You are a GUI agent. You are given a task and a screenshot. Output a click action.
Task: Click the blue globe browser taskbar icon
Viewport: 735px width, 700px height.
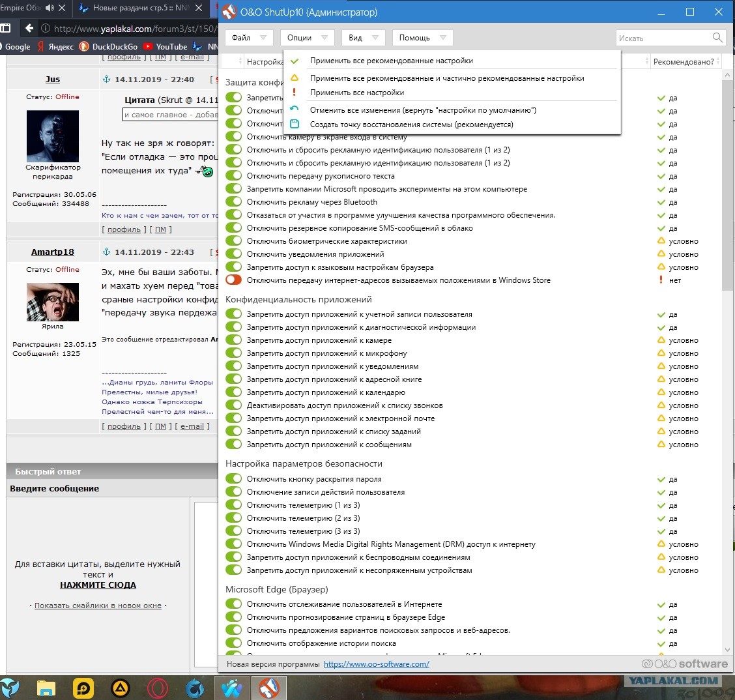[x=195, y=688]
